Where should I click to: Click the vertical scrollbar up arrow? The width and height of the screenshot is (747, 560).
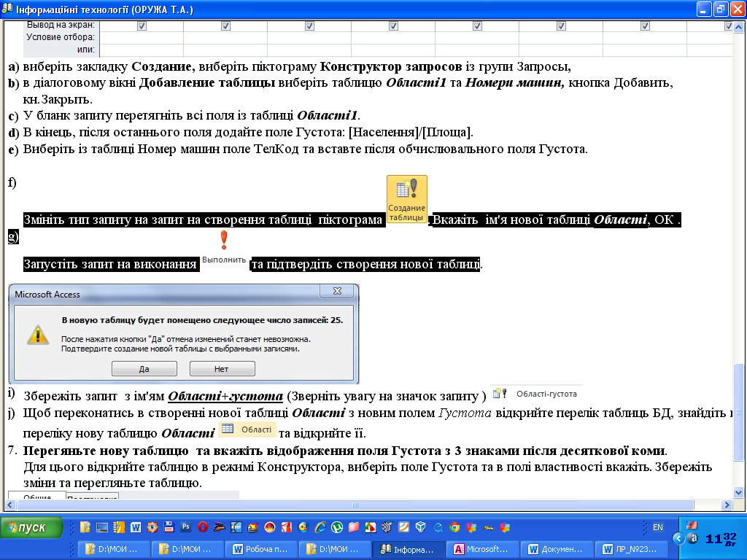[x=738, y=27]
